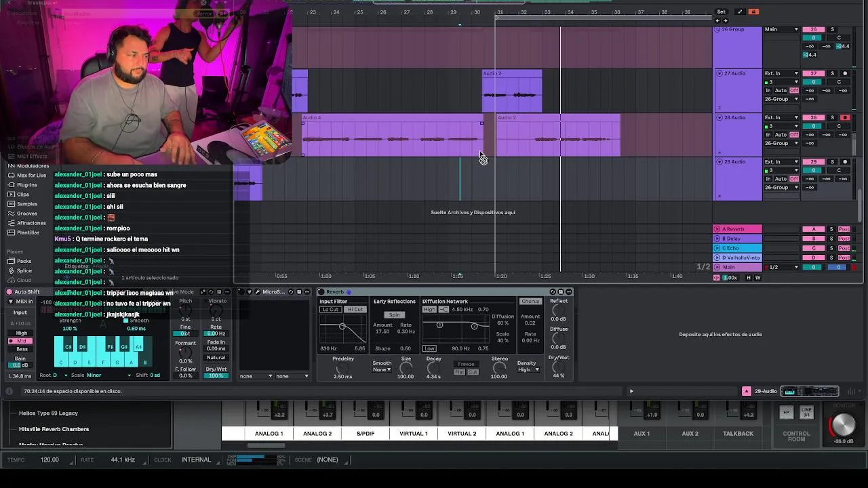Open Samples browser category

point(27,204)
